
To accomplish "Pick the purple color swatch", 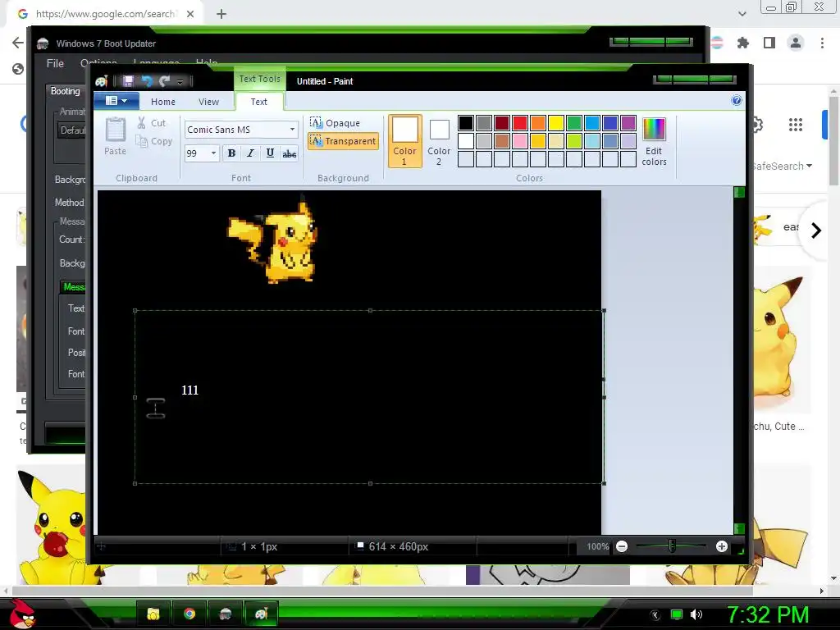I will coord(628,123).
